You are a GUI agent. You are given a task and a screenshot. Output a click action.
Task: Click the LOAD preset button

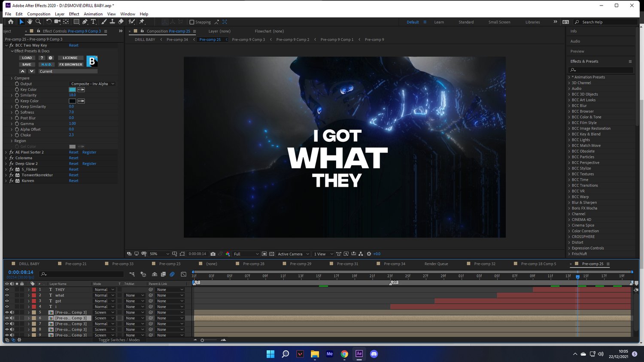click(x=27, y=58)
